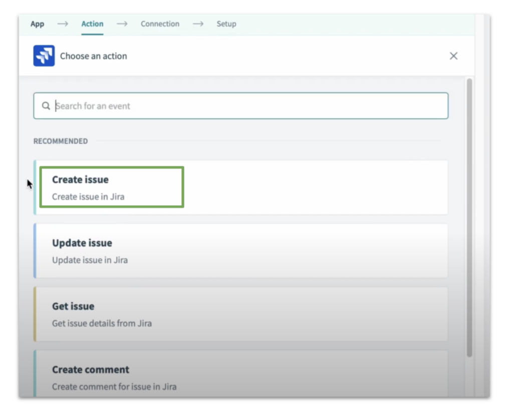Click the arrow between Connection and Setup
Image resolution: width=513 pixels, height=420 pixels.
coord(198,24)
